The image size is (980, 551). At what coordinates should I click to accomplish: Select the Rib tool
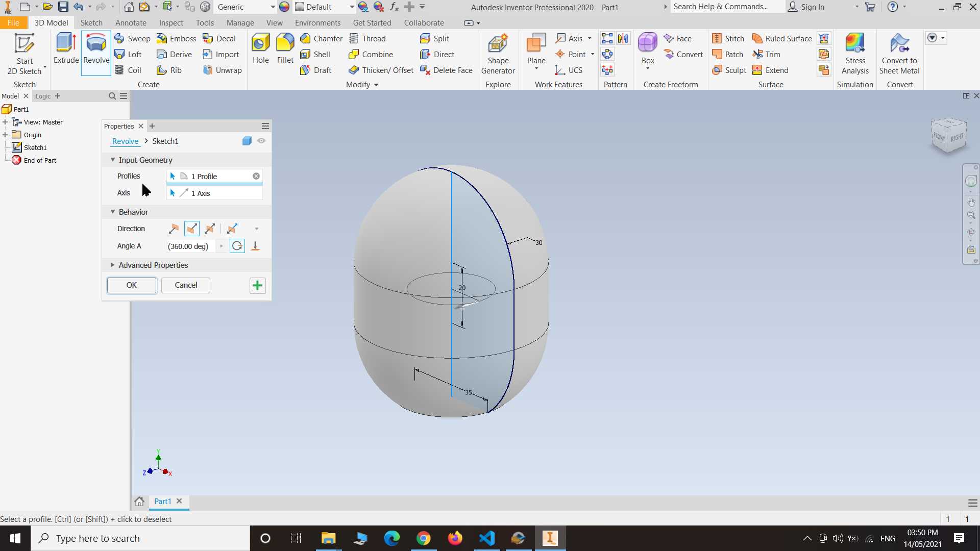click(x=169, y=70)
